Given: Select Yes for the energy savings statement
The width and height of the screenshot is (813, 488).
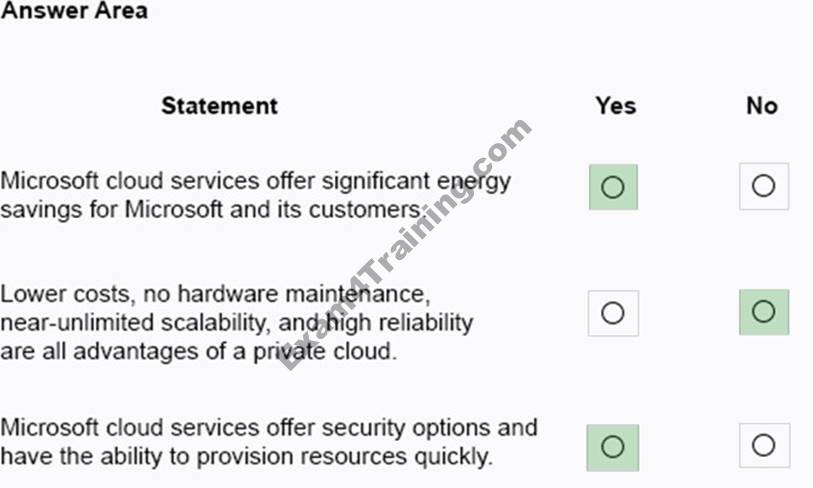Looking at the screenshot, I should pyautogui.click(x=613, y=187).
